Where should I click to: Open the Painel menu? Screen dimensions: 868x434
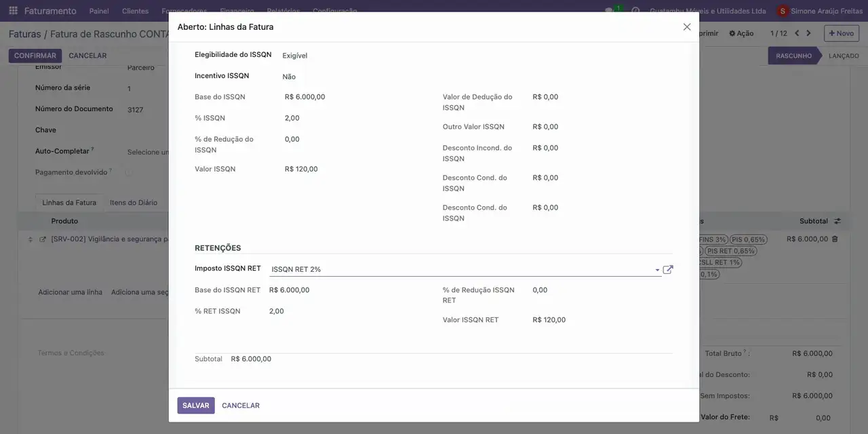point(99,11)
